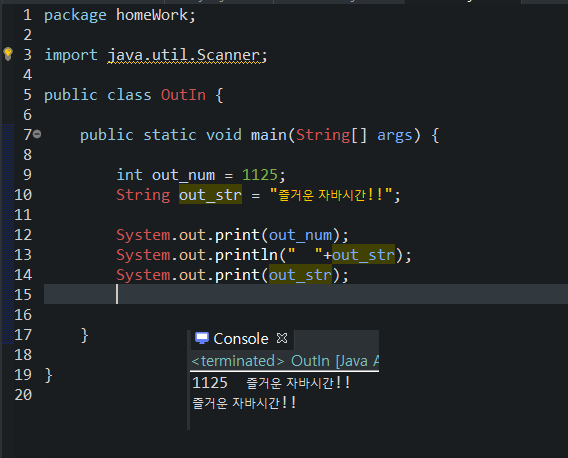Place cursor on empty line 16

coord(306,315)
